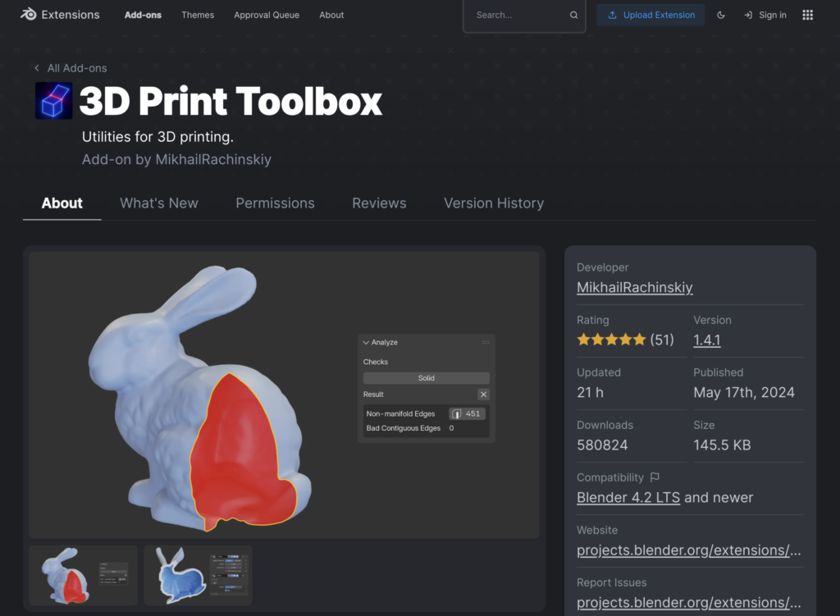Viewport: 840px width, 616px height.
Task: Toggle dark mode moon icon
Action: (721, 15)
